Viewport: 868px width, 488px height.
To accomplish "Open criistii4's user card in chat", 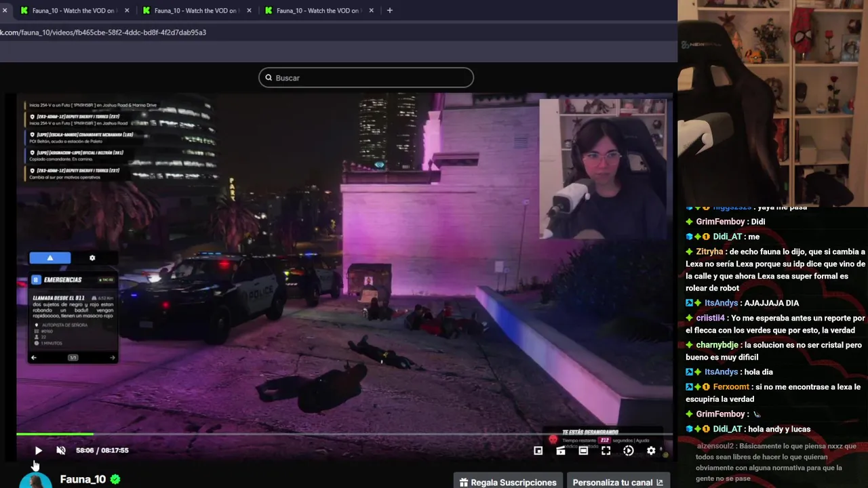I will (x=710, y=318).
